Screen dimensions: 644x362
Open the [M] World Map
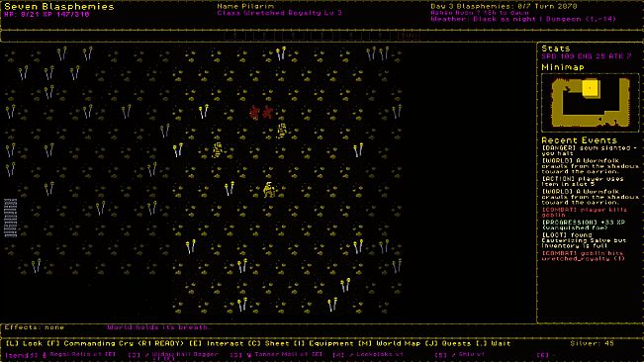click(x=389, y=343)
